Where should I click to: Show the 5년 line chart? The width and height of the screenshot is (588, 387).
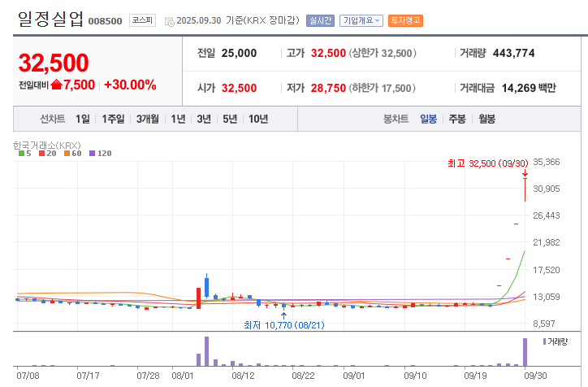point(230,119)
